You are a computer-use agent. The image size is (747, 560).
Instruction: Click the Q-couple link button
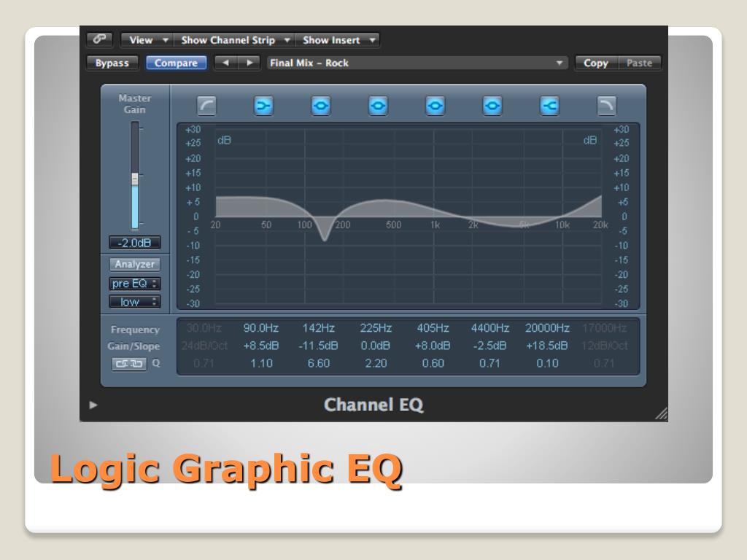[129, 364]
